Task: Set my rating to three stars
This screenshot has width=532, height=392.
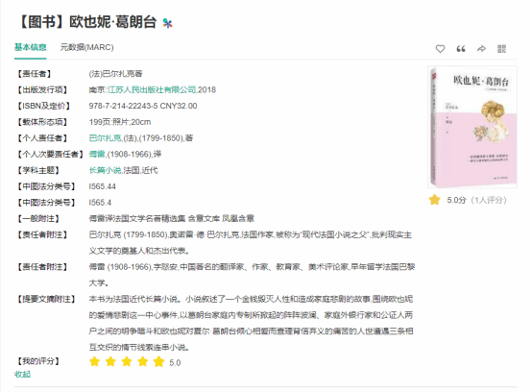Action: [x=127, y=361]
